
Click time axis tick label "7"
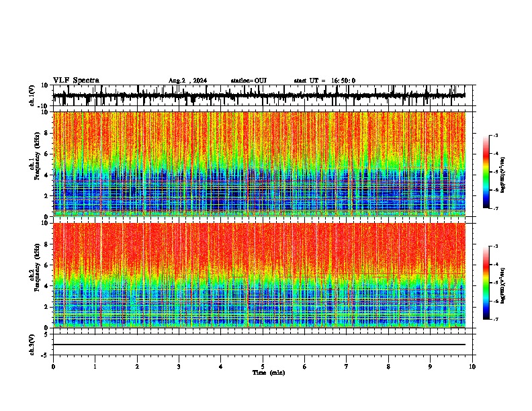[x=347, y=367]
